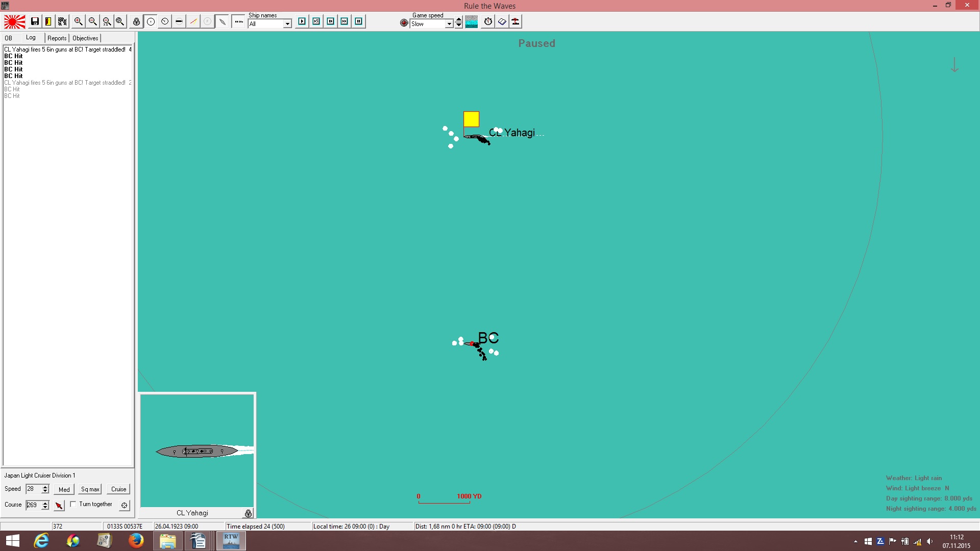980x551 pixels.
Task: Open the Game speed dropdown
Action: tap(449, 23)
